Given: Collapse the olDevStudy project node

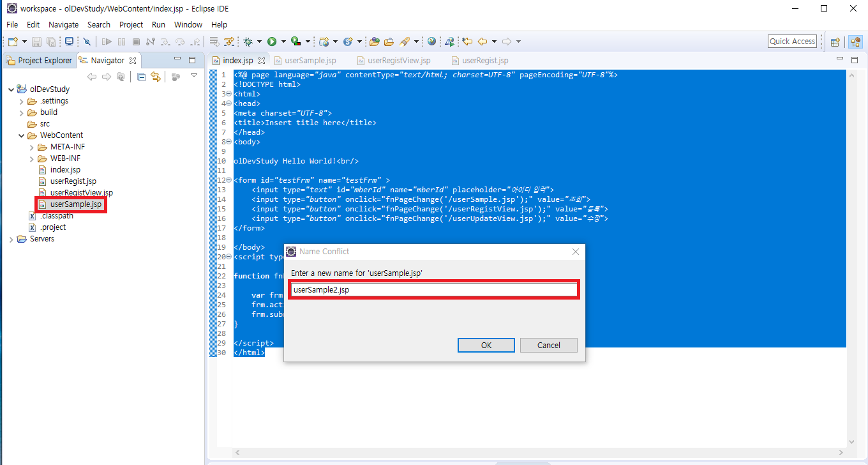Looking at the screenshot, I should (11, 89).
